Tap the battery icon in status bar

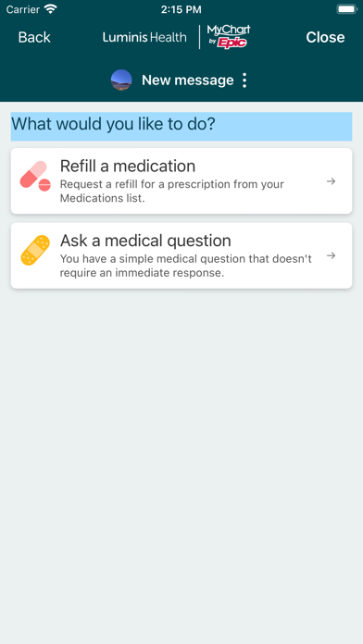click(x=347, y=9)
